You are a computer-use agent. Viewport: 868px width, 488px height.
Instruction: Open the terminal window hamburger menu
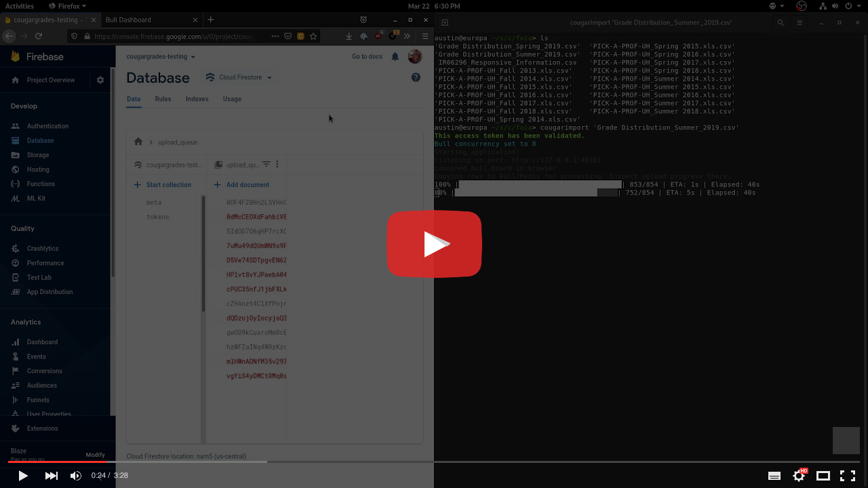800,22
